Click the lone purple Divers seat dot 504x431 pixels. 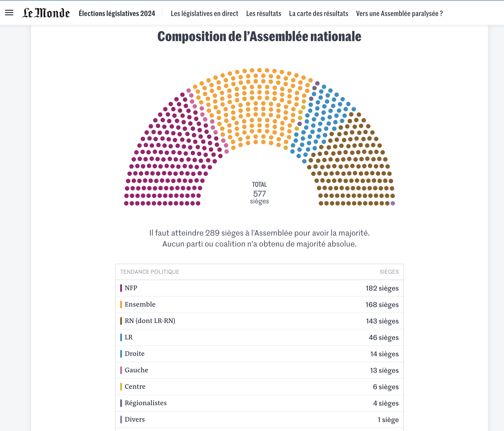click(393, 203)
